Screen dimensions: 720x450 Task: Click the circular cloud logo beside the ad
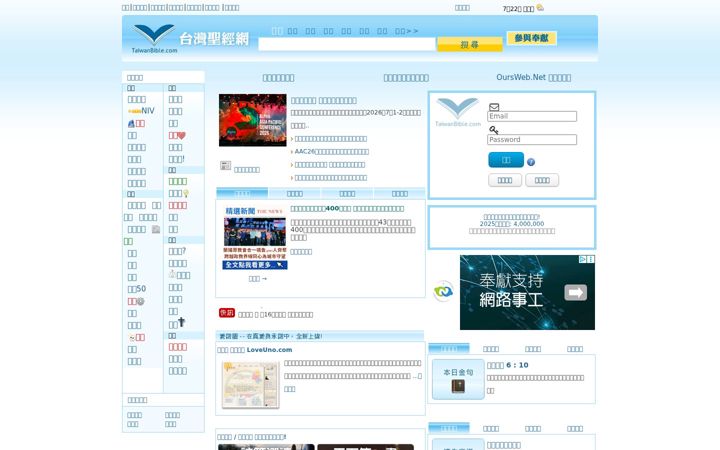click(x=443, y=291)
